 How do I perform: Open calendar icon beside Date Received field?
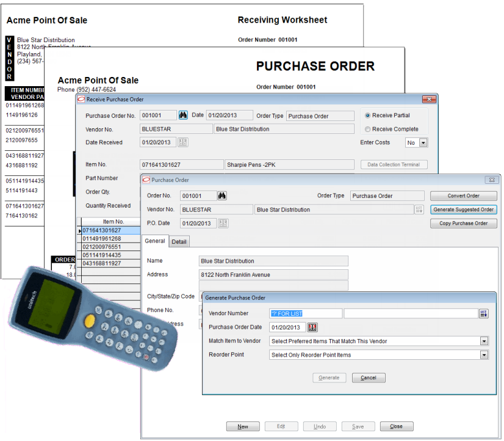(183, 142)
